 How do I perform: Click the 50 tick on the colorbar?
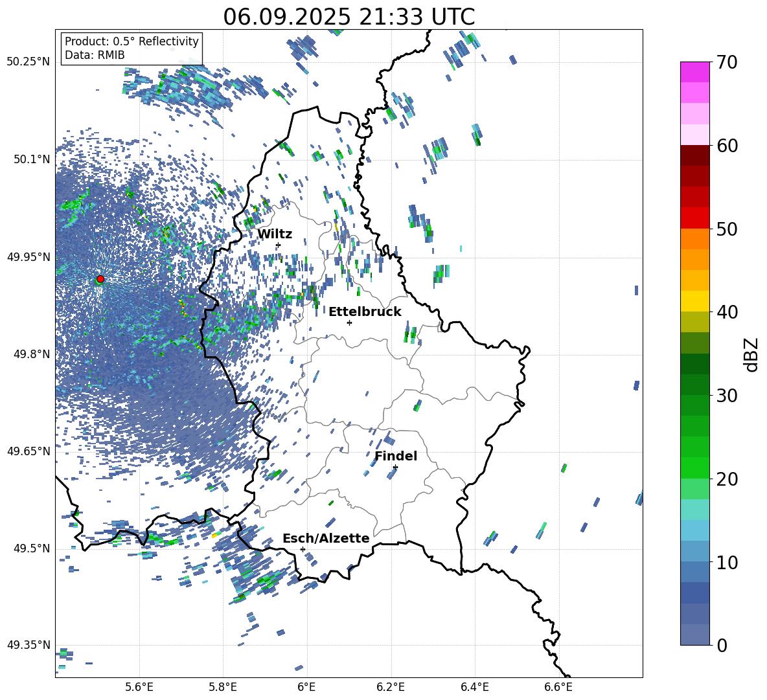[x=727, y=229]
